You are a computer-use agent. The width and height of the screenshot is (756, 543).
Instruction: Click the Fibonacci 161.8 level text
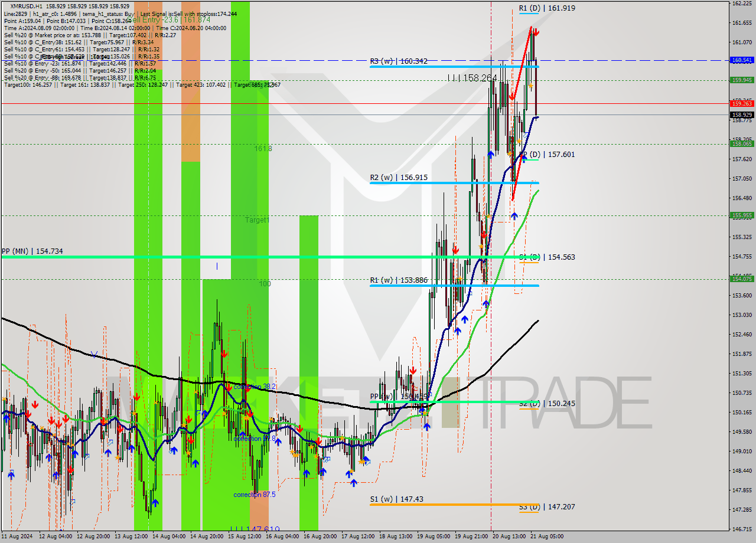click(263, 149)
